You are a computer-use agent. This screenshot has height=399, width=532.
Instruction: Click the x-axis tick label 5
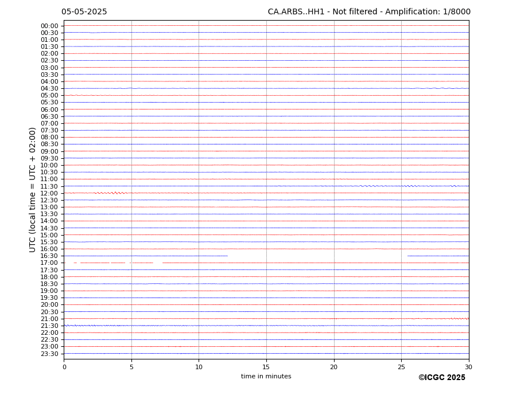point(131,367)
